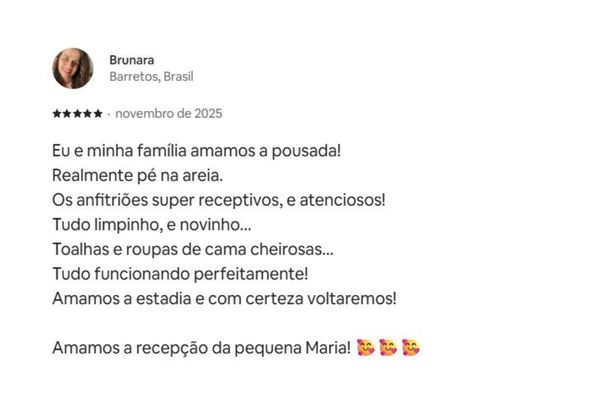600x400 pixels.
Task: Click the second star in the rating
Action: coord(66,114)
